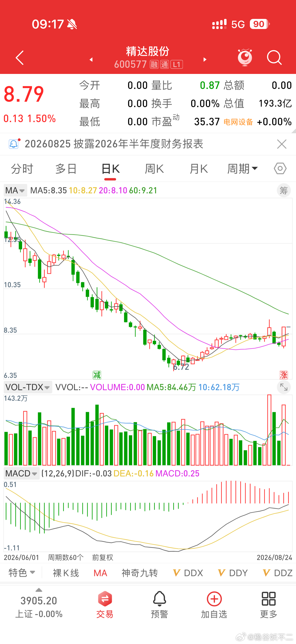The image size is (296, 644).
Task: Toggle the red MA overlay option
Action: tap(100, 573)
